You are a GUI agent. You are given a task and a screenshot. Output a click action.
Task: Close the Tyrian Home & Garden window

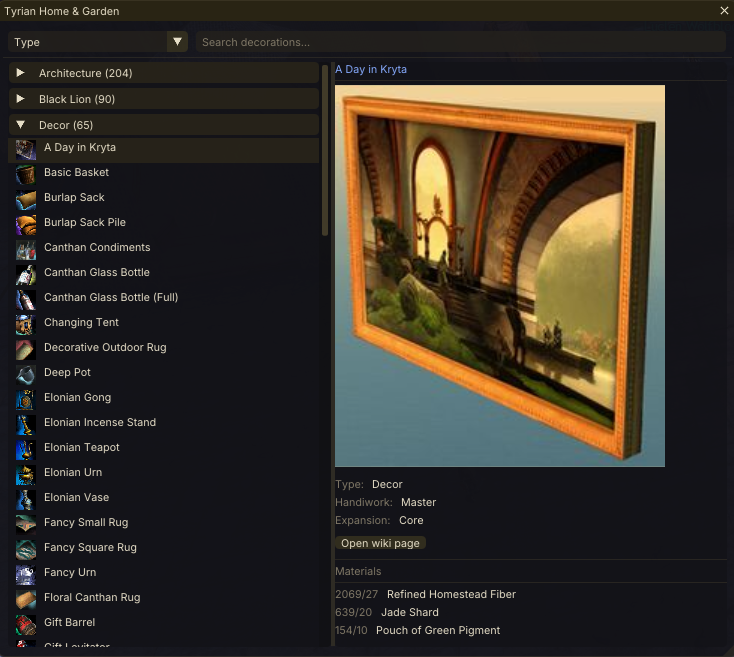(724, 11)
